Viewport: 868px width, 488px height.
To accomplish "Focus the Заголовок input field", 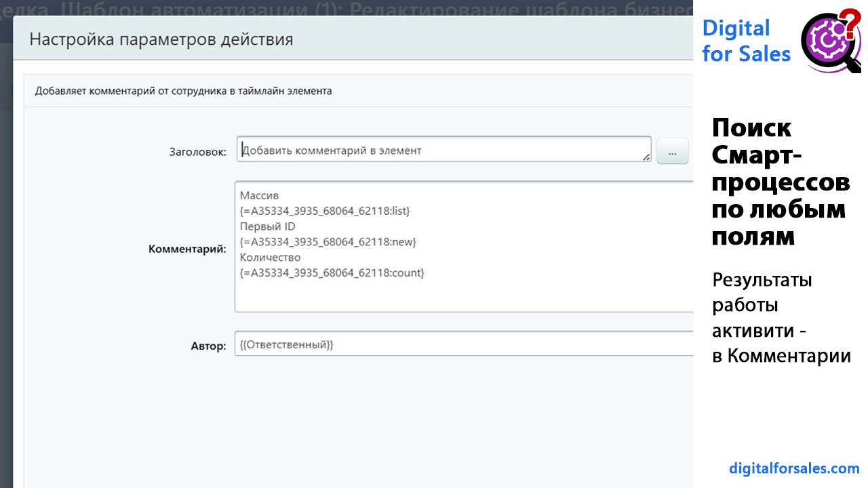I will [441, 150].
